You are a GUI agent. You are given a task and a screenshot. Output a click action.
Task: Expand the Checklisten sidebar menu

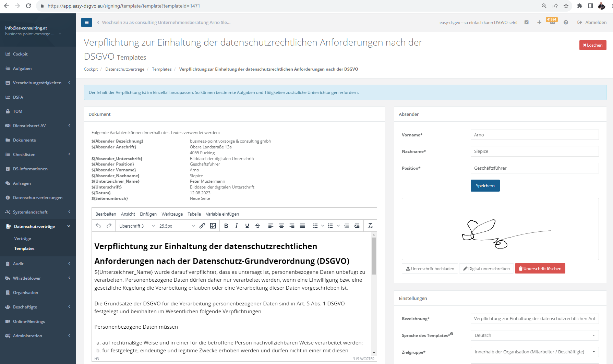pyautogui.click(x=38, y=154)
